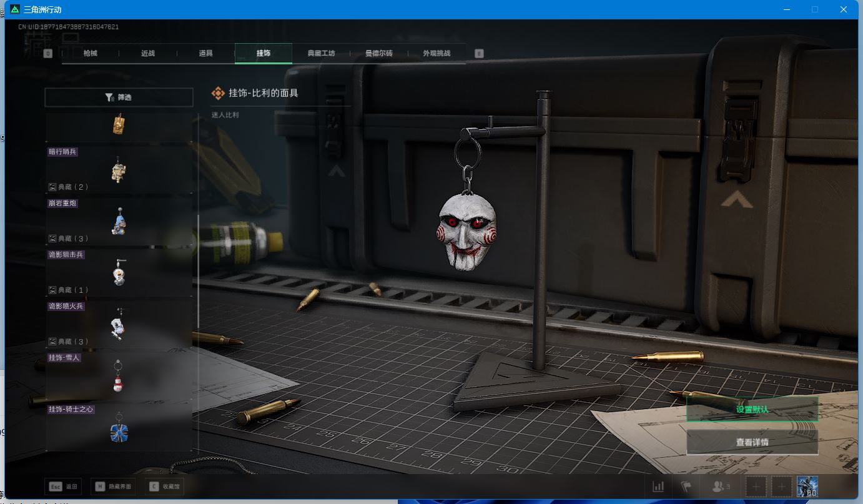Select the 诡影狙击兵 charm icon
The height and width of the screenshot is (504, 863).
pos(119,273)
